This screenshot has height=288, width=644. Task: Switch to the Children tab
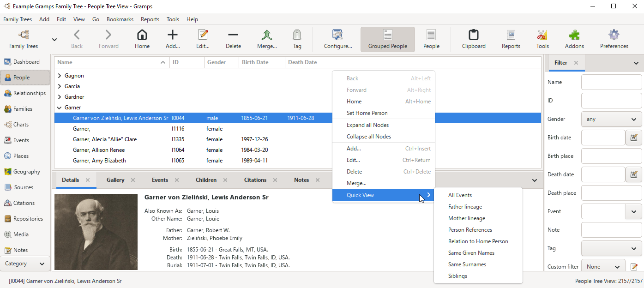pyautogui.click(x=206, y=180)
